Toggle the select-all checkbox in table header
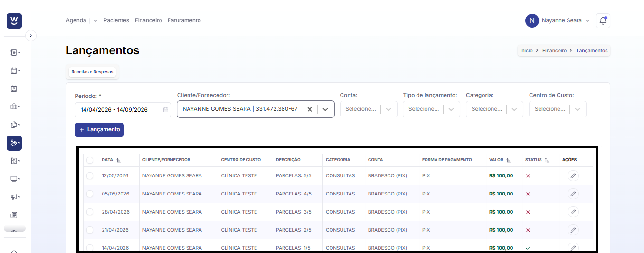This screenshot has height=253, width=644. point(90,160)
